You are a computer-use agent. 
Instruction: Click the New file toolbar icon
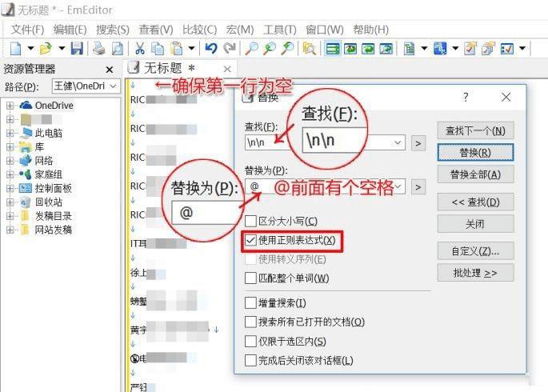click(16, 48)
